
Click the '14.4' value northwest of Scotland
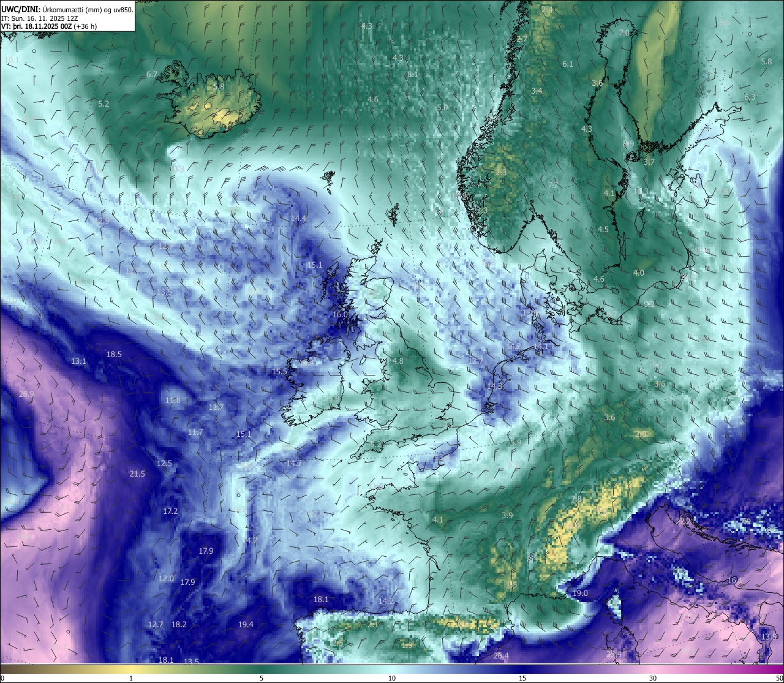click(x=299, y=218)
